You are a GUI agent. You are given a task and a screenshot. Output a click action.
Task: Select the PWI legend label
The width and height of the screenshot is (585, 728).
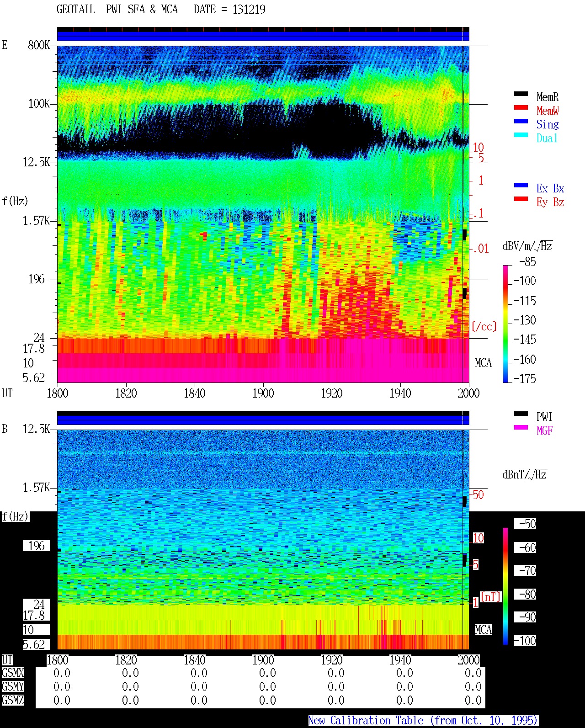[x=544, y=417]
